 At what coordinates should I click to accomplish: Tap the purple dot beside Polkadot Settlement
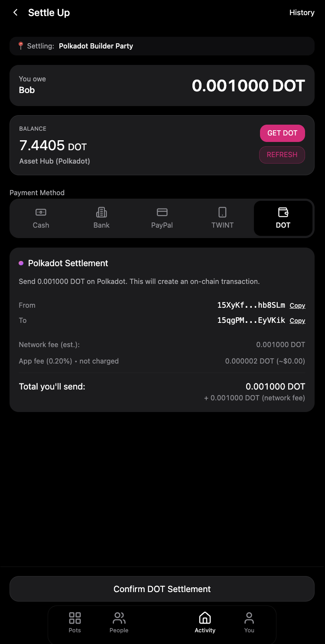[x=21, y=263]
